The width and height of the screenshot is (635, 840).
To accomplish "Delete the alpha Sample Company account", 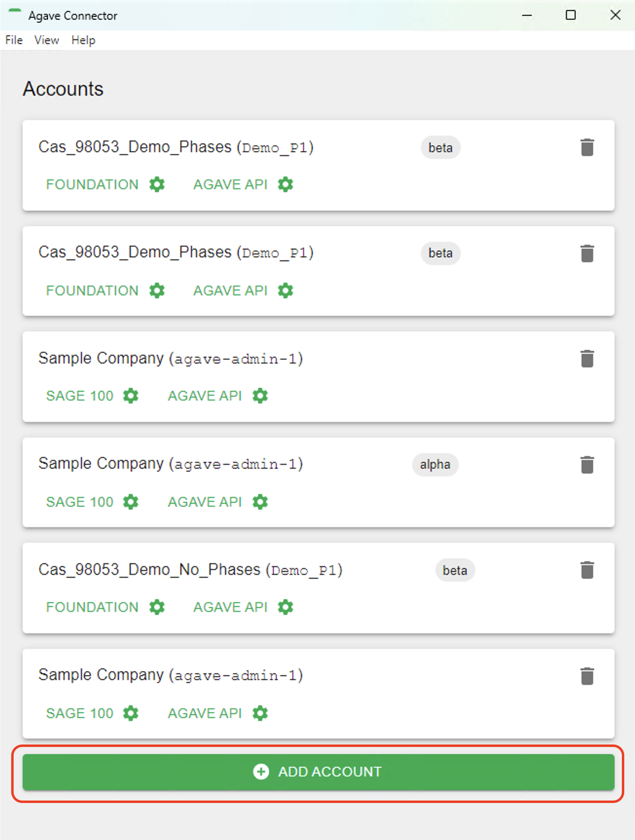I will tap(587, 464).
